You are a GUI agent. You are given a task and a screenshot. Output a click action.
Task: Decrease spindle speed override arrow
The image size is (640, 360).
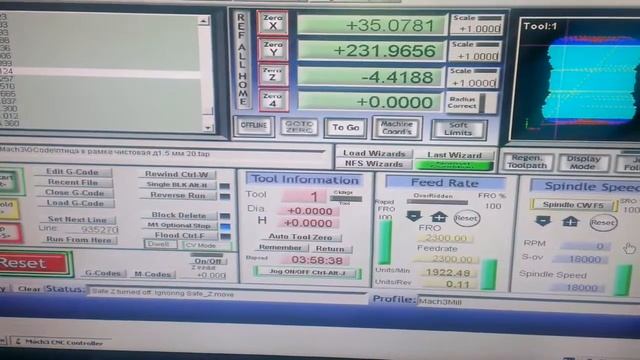tap(543, 221)
